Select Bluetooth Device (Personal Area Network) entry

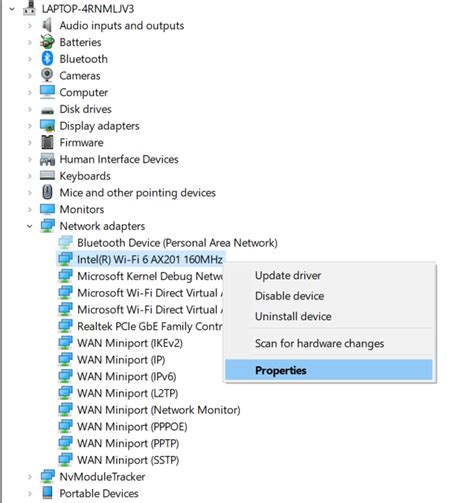[177, 243]
